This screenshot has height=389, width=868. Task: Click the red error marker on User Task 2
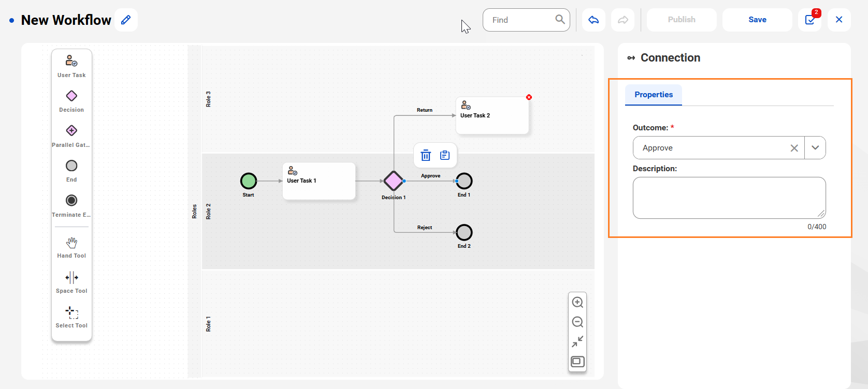[x=529, y=97]
